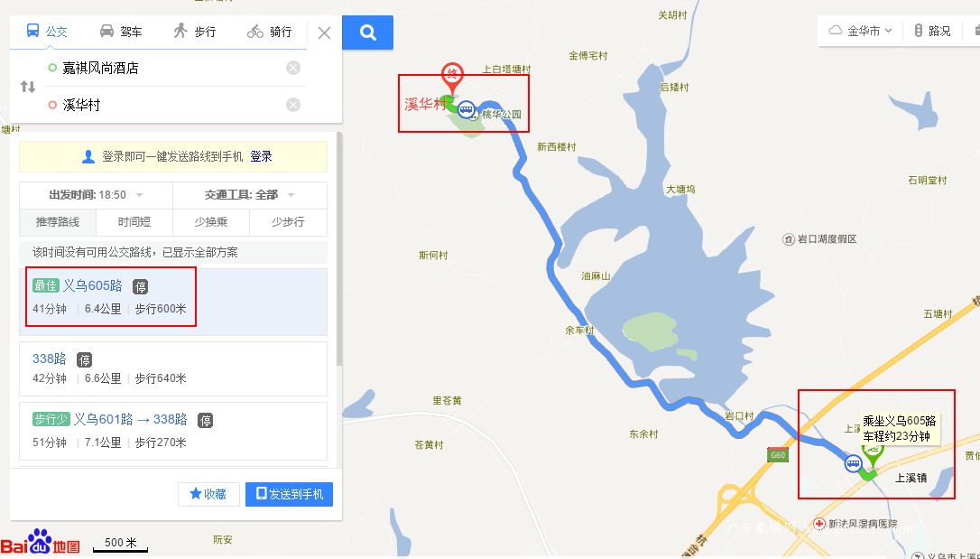This screenshot has height=559, width=980.
Task: Click the red destination pin marker
Action: point(452,78)
